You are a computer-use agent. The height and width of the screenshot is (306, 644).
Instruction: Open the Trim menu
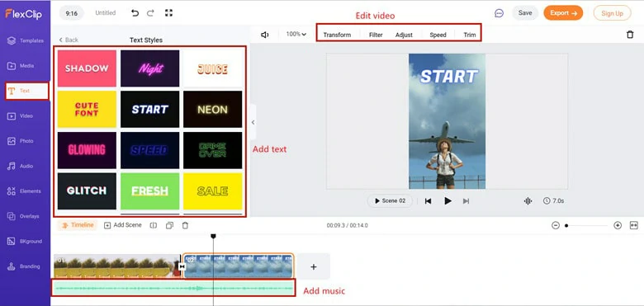[470, 35]
